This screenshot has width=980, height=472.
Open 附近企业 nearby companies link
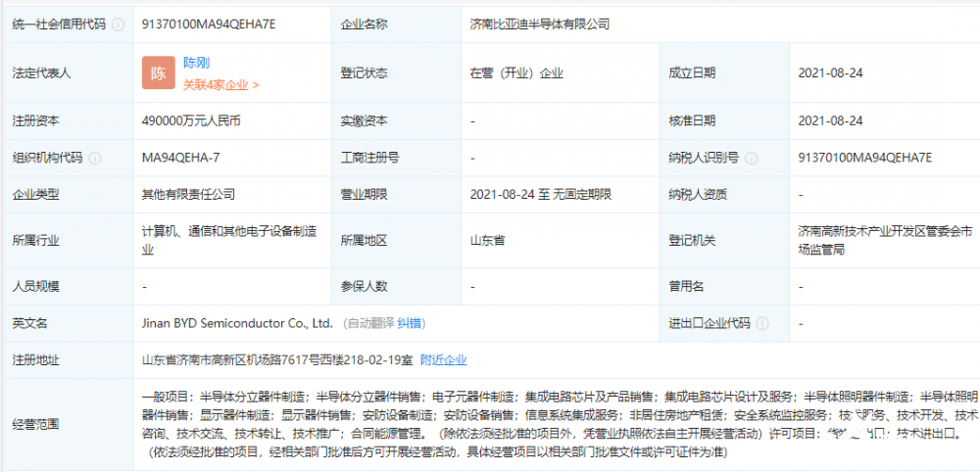[443, 360]
